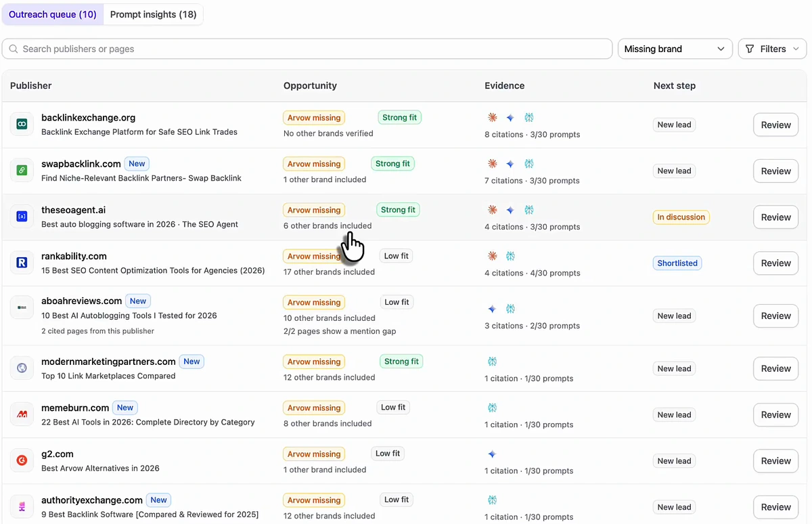
Task: Click Review for backlinkexchange.org
Action: (775, 125)
